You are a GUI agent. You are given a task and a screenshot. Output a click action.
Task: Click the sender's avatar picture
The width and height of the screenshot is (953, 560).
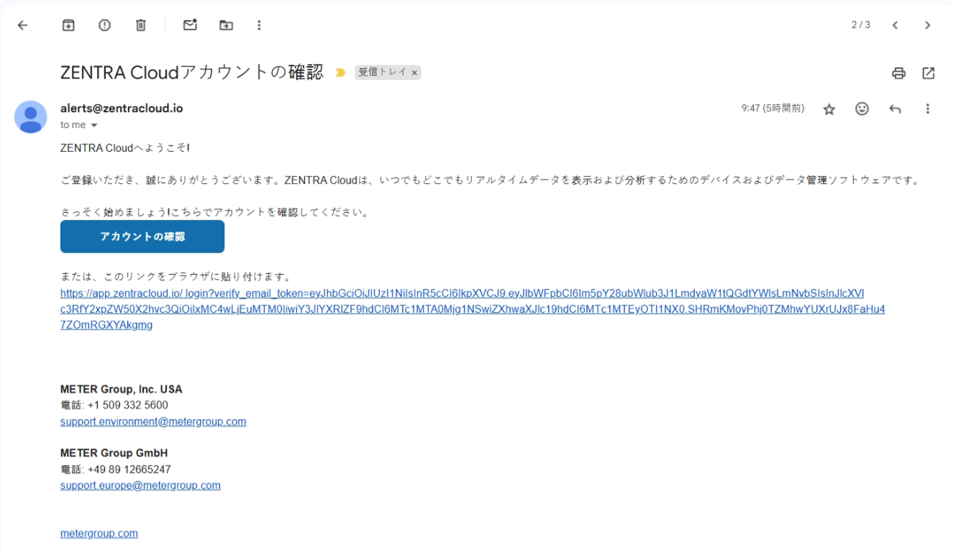click(x=31, y=117)
